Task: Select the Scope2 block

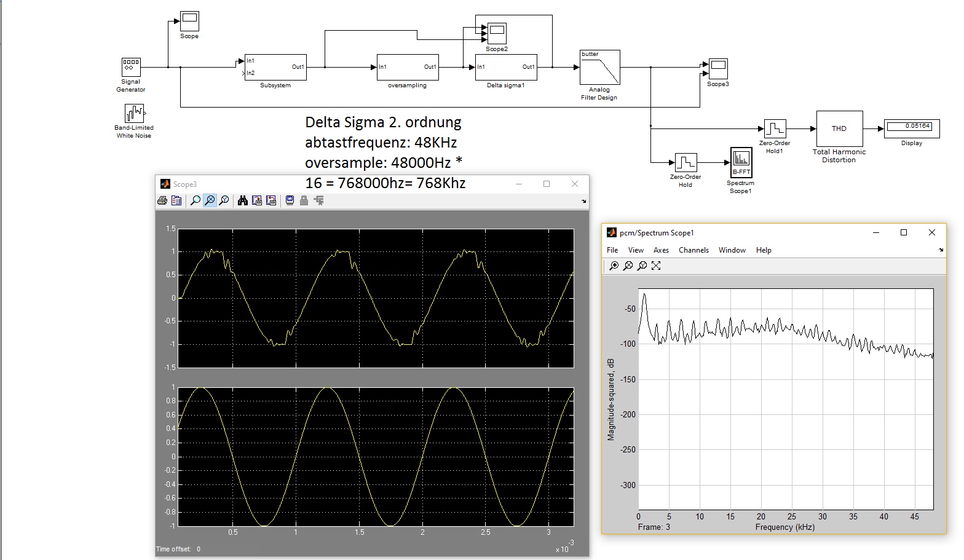Action: pyautogui.click(x=497, y=33)
